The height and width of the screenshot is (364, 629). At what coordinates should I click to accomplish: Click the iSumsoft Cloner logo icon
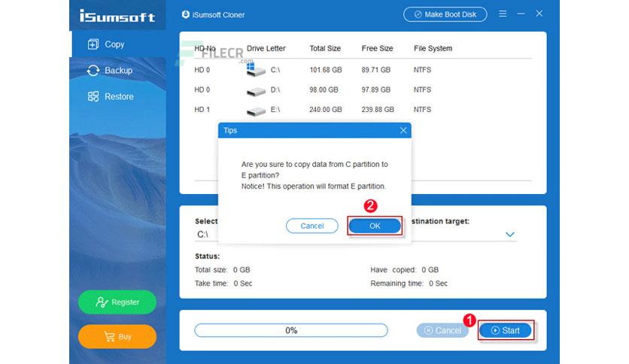coord(185,14)
